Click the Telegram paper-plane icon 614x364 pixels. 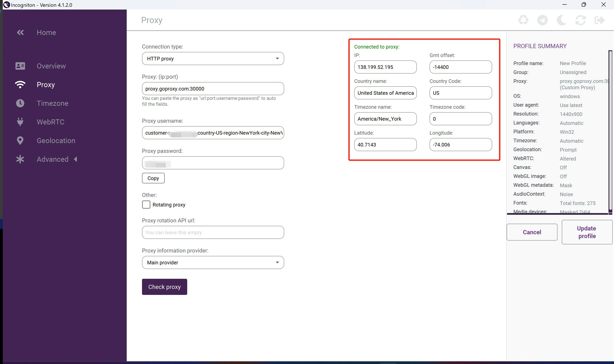(542, 20)
